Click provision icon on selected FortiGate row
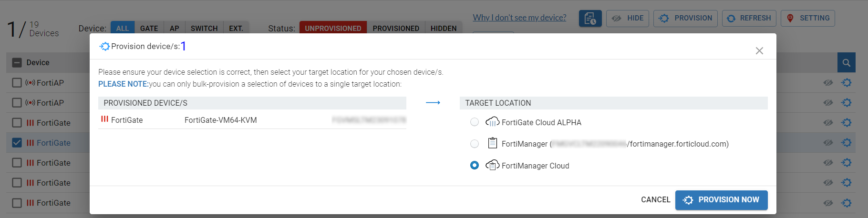The height and width of the screenshot is (218, 868). pyautogui.click(x=847, y=143)
